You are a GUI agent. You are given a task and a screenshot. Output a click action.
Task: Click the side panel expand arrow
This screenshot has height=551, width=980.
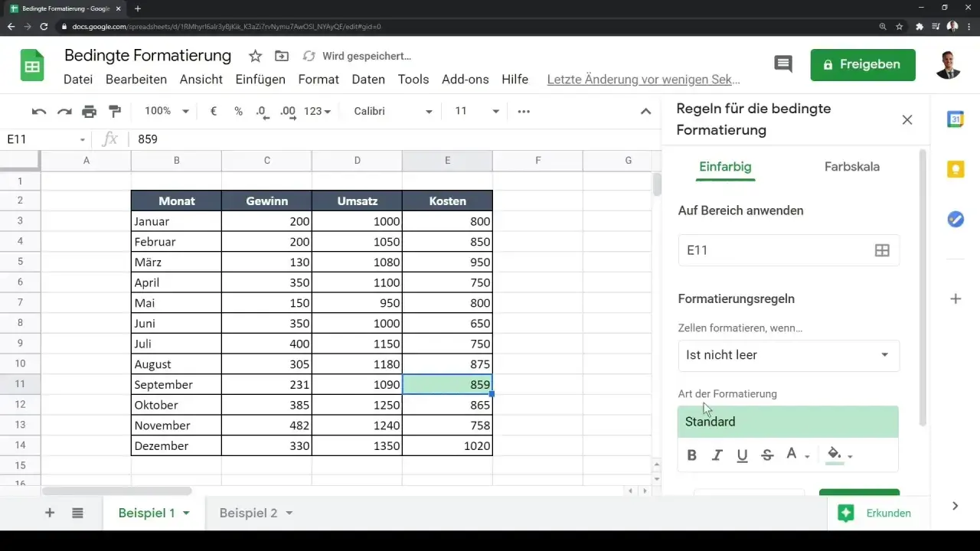pyautogui.click(x=955, y=506)
